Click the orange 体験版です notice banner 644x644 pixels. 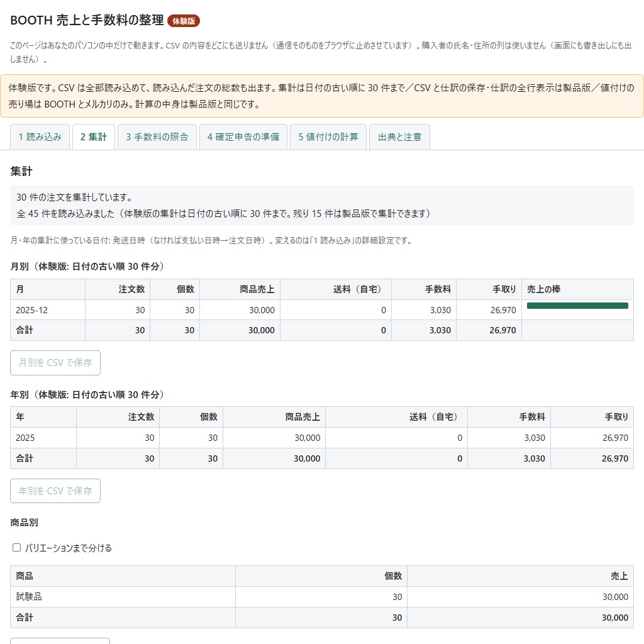(322, 96)
